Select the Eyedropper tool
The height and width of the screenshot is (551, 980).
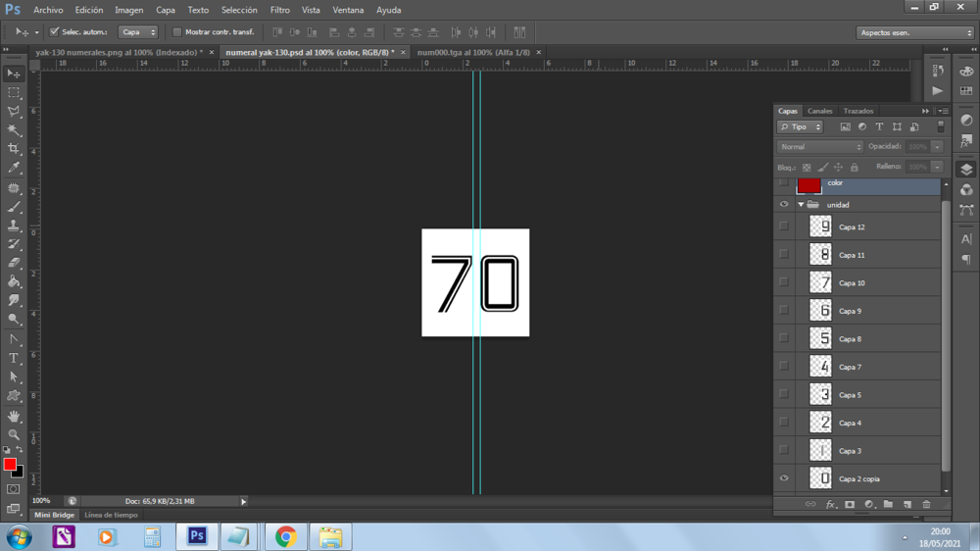[x=14, y=168]
